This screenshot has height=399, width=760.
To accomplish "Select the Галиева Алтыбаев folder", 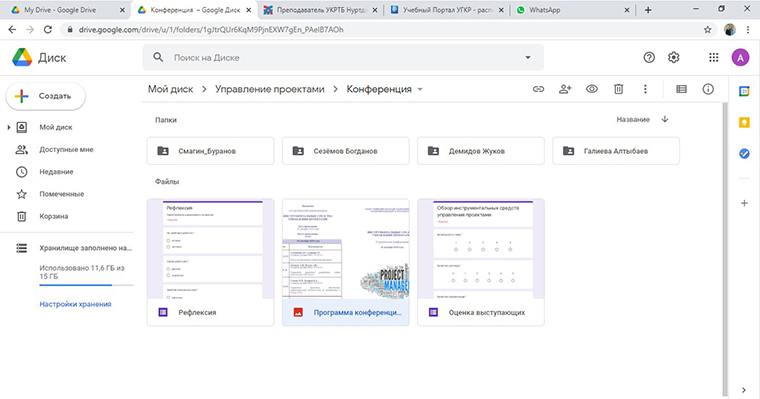I will coord(616,151).
